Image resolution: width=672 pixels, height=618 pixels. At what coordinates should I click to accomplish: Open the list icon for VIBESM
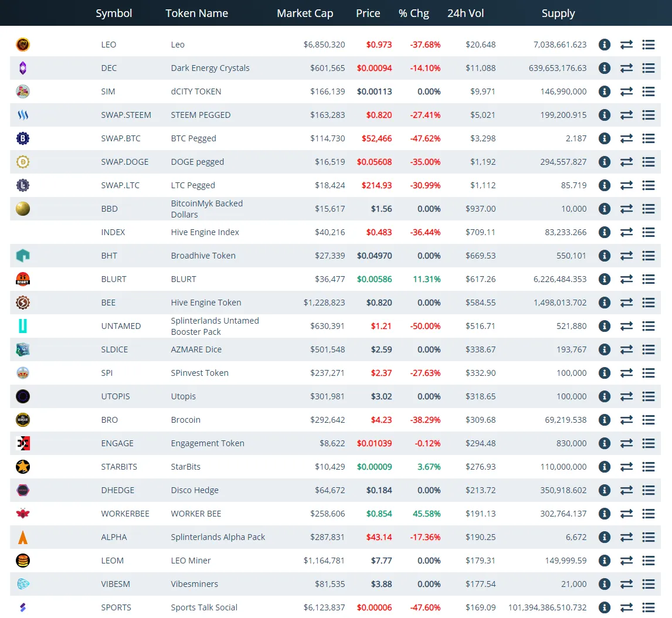tap(649, 584)
